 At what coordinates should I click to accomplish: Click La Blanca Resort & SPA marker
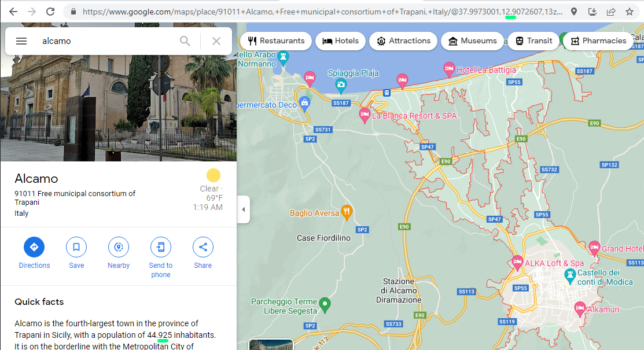365,116
